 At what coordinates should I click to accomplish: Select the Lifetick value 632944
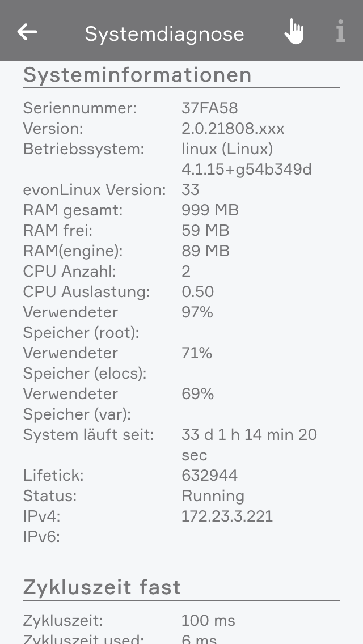pos(209,476)
